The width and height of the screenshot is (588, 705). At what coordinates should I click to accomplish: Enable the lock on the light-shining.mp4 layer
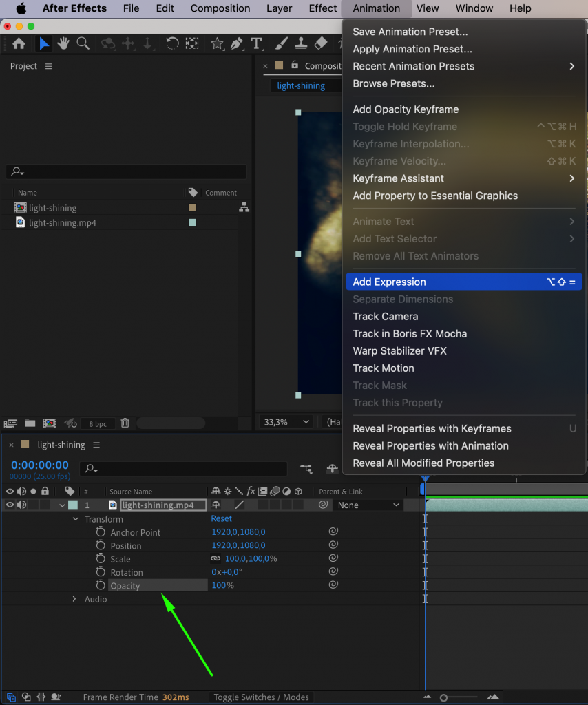[45, 505]
